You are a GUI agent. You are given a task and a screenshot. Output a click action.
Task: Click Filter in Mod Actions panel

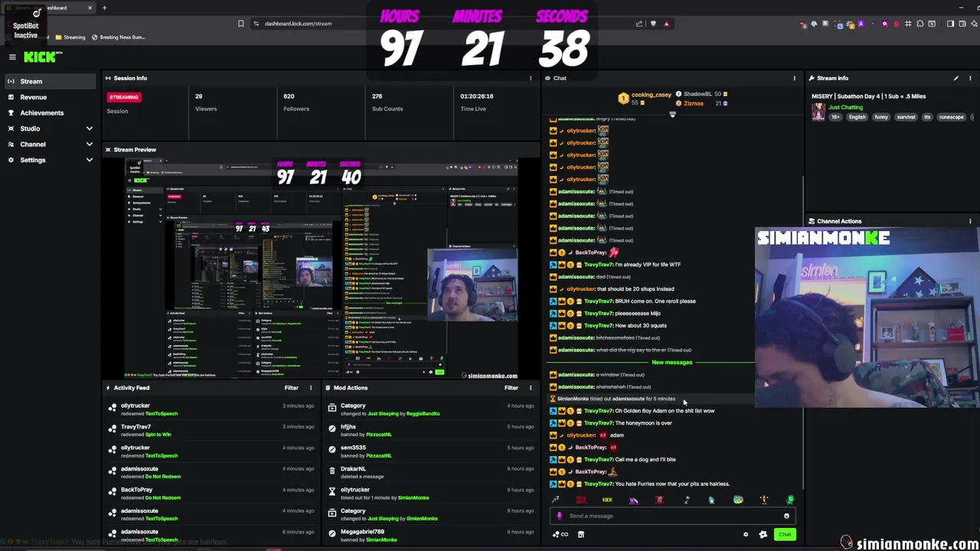tap(511, 388)
